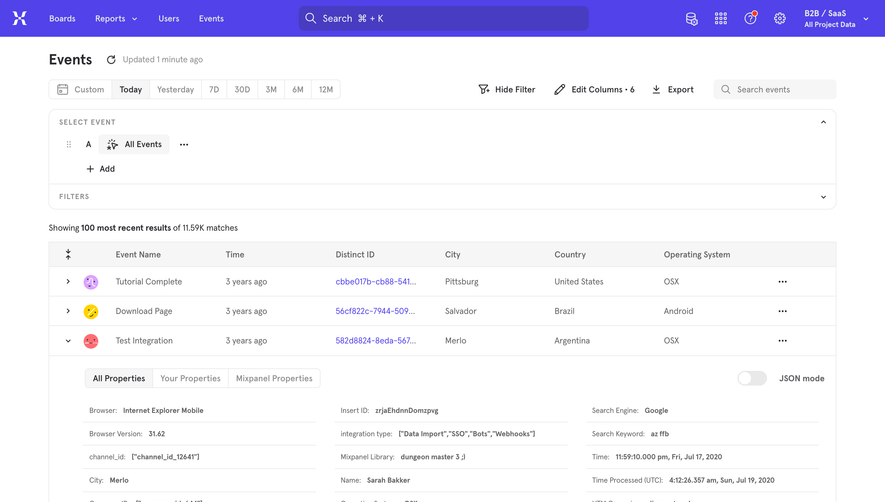
Task: Open distinct ID link 56cf822c-7944-509...
Action: [x=375, y=311]
